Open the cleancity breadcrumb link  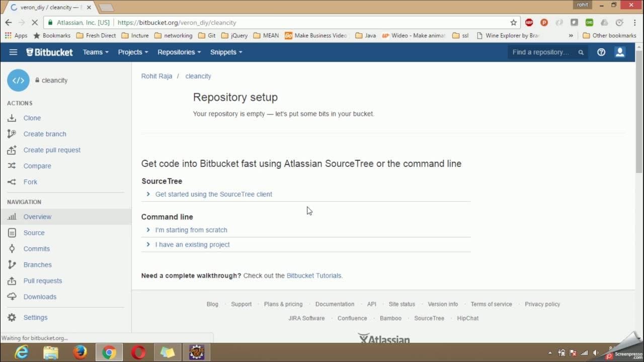coord(198,76)
